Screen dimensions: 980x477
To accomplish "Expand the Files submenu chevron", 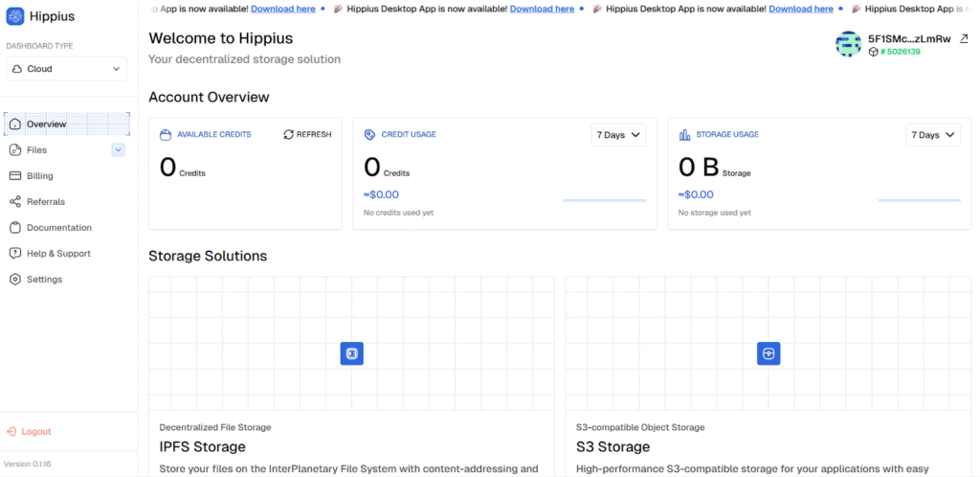I will point(118,149).
